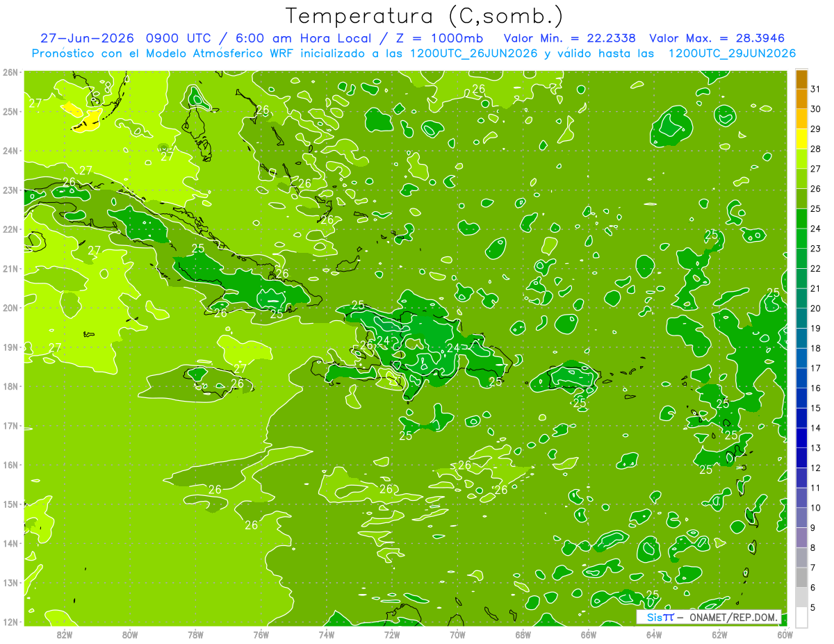Screen dimensions: 834x644
Task: Click the 26N latitude axis label
Action: 10,72
